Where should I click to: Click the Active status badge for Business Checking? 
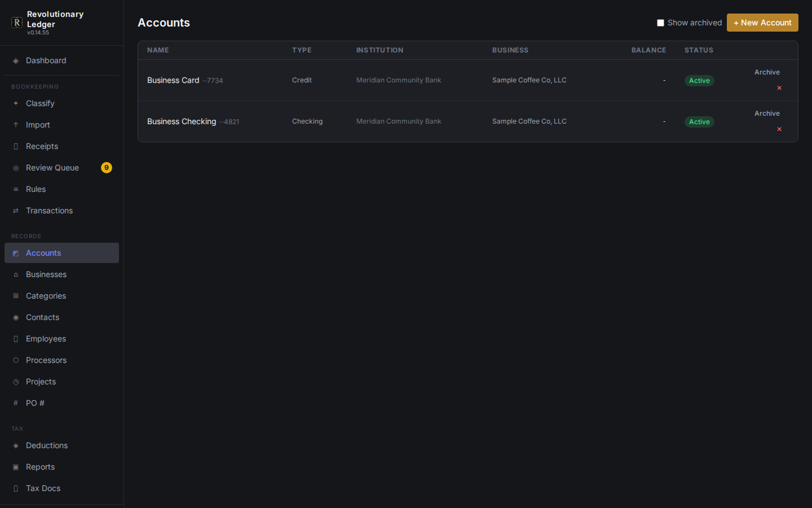tap(699, 122)
